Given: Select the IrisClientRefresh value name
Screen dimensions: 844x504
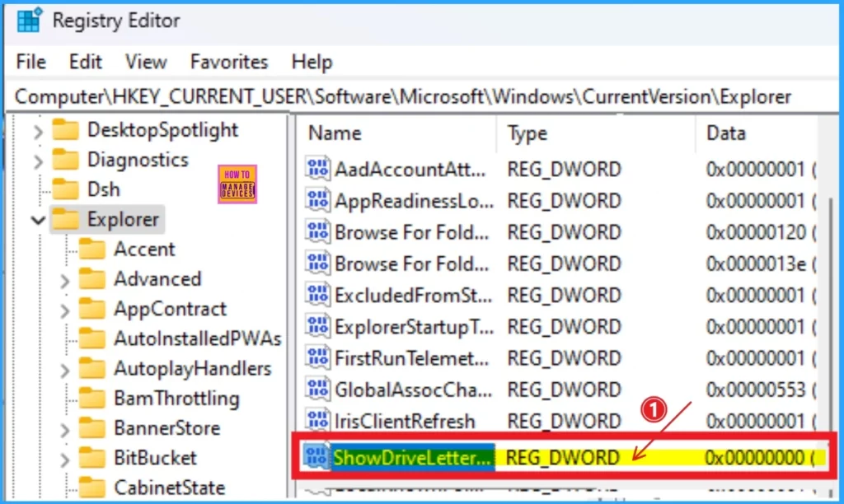Looking at the screenshot, I should click(405, 421).
